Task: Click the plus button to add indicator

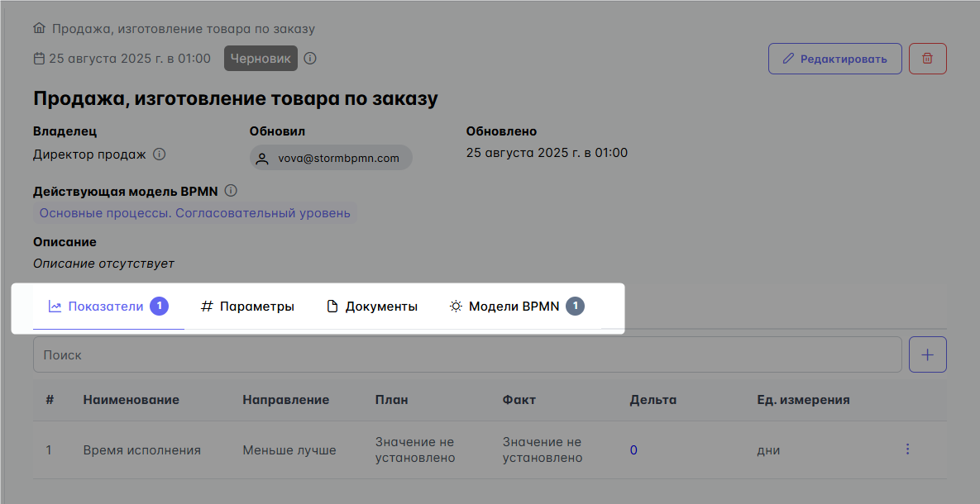Action: (927, 354)
